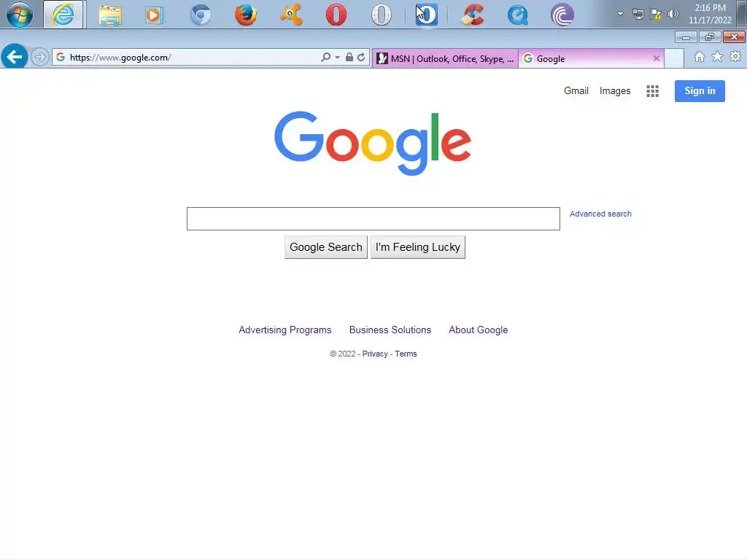This screenshot has width=747, height=560.
Task: Click the Google Search button
Action: pyautogui.click(x=326, y=247)
